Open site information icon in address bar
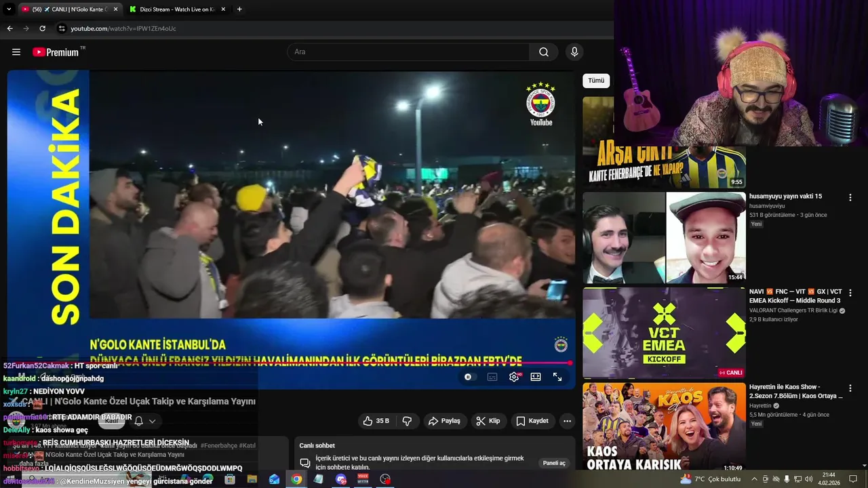This screenshot has width=868, height=488. [62, 28]
